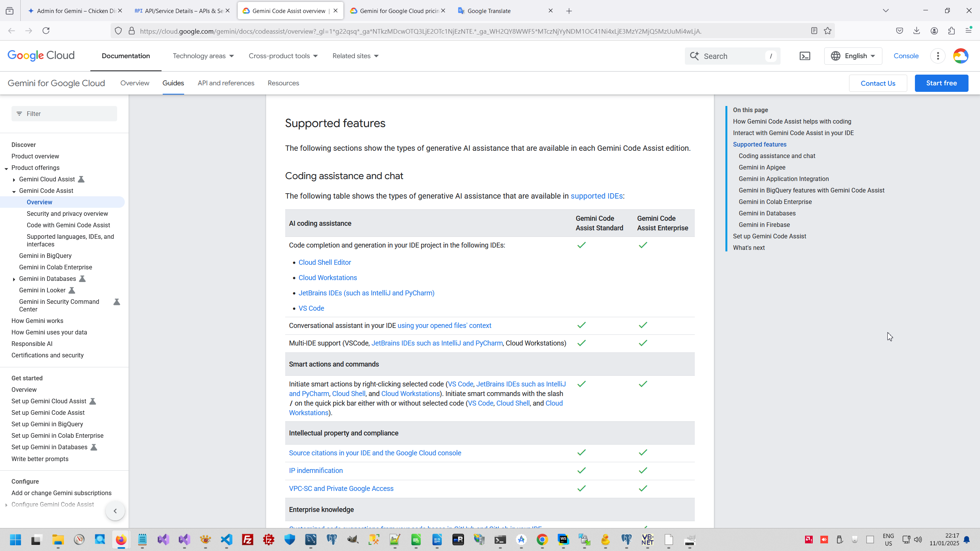Activate Cloud Shell terminal icon

pyautogui.click(x=805, y=56)
